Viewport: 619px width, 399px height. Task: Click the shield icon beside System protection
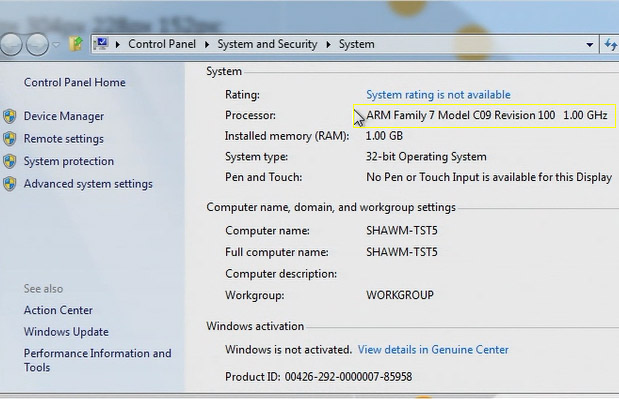[9, 161]
